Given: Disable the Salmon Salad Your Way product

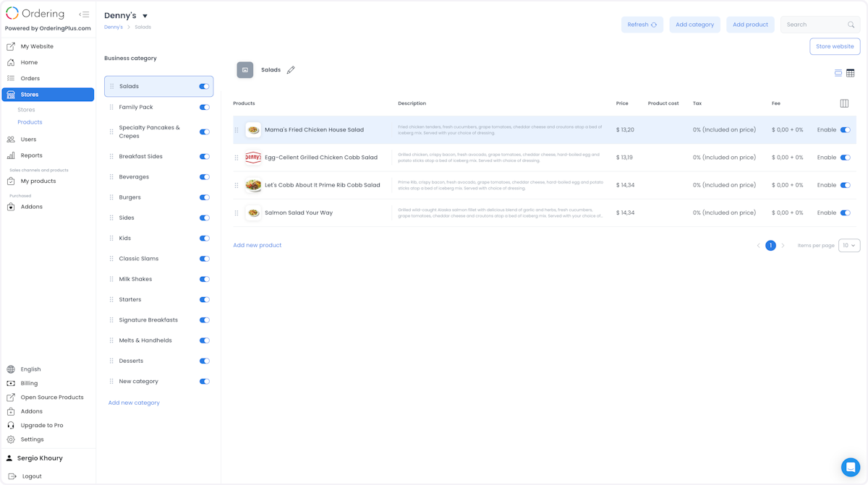Looking at the screenshot, I should coord(845,213).
